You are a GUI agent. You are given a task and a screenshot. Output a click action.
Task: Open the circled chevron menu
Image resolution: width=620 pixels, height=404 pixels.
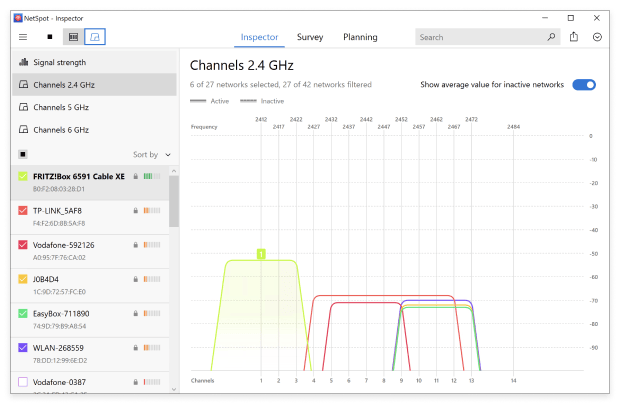(x=597, y=37)
